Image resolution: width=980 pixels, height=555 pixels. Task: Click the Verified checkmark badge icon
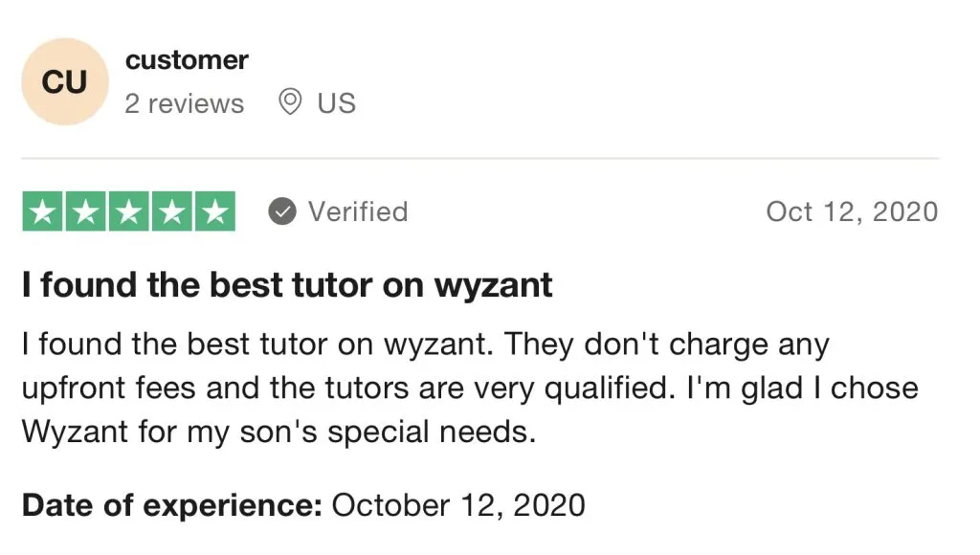(x=281, y=211)
